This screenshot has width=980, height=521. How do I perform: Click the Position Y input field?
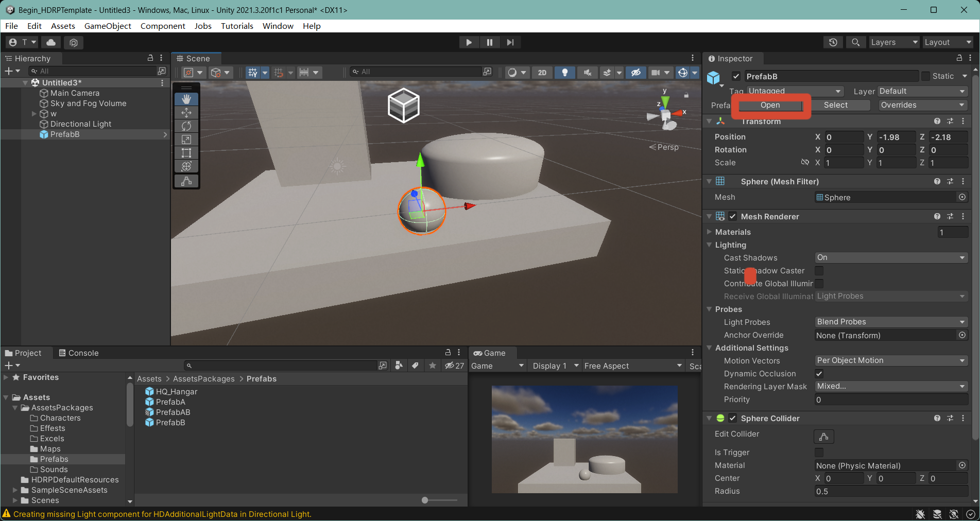[896, 137]
